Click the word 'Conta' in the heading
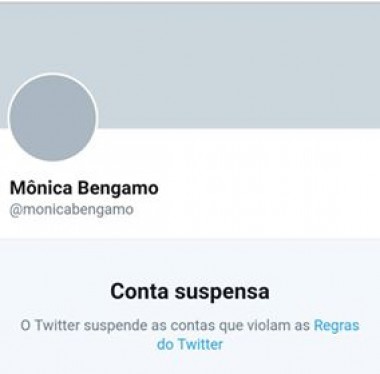Image resolution: width=380 pixels, height=374 pixels. click(140, 291)
